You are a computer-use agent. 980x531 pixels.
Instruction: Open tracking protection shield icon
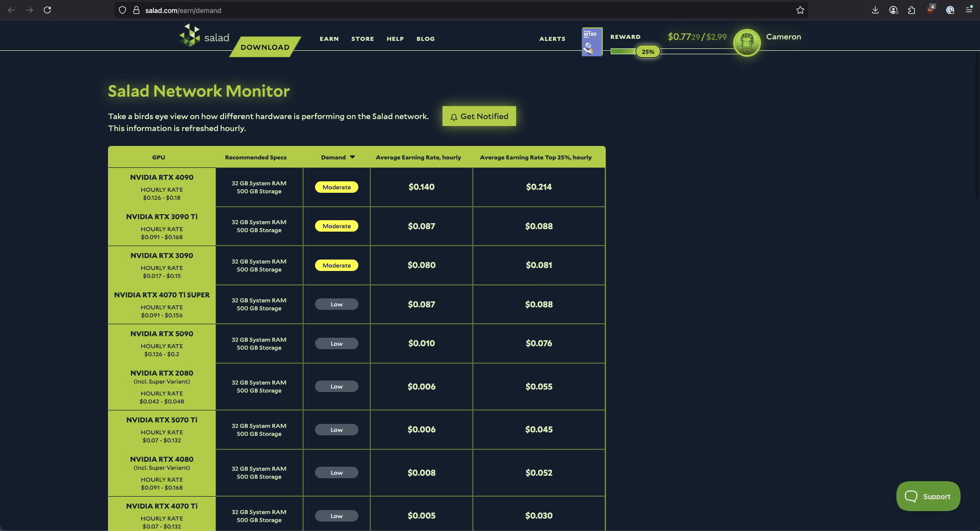tap(122, 10)
